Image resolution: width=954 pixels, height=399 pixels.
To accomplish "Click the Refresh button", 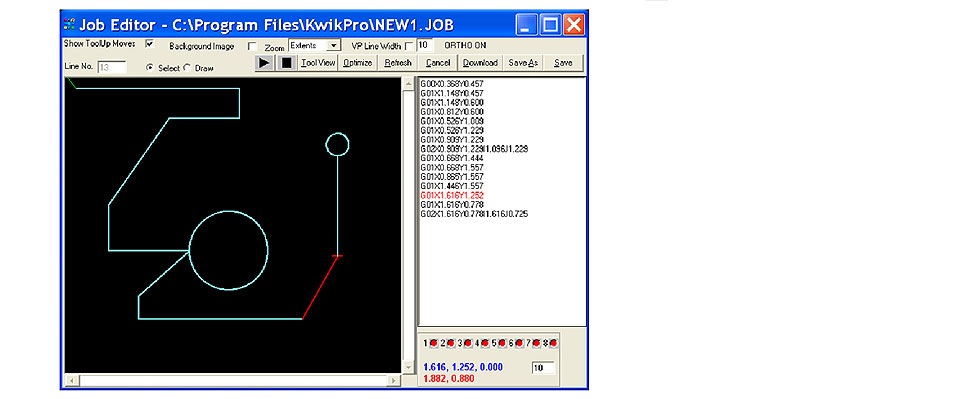I will tap(398, 63).
